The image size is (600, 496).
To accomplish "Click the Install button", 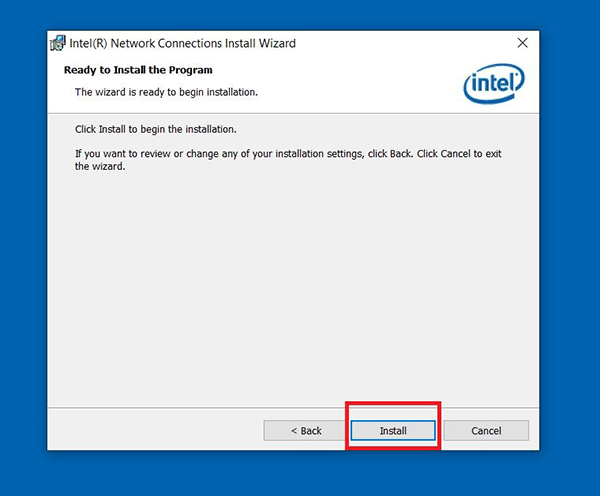I will pos(393,431).
